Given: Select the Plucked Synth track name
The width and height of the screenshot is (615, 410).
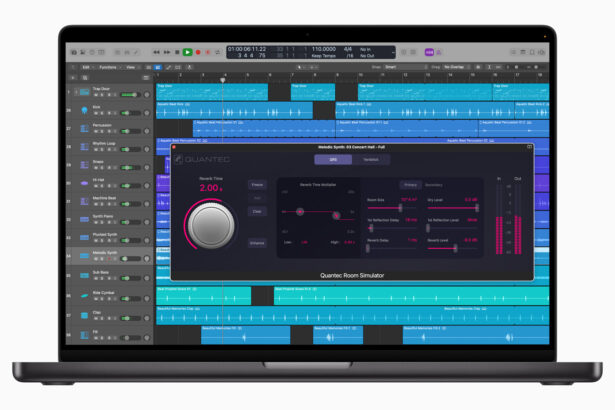Looking at the screenshot, I should pyautogui.click(x=105, y=234).
